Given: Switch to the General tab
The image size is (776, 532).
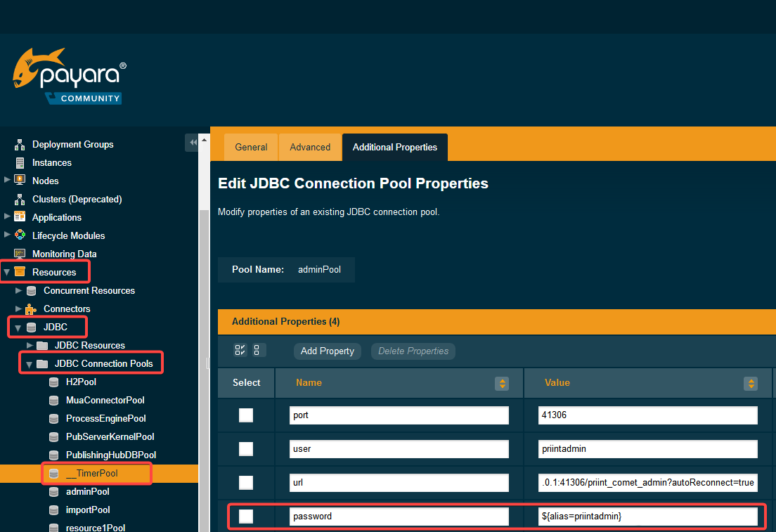Looking at the screenshot, I should [x=251, y=147].
